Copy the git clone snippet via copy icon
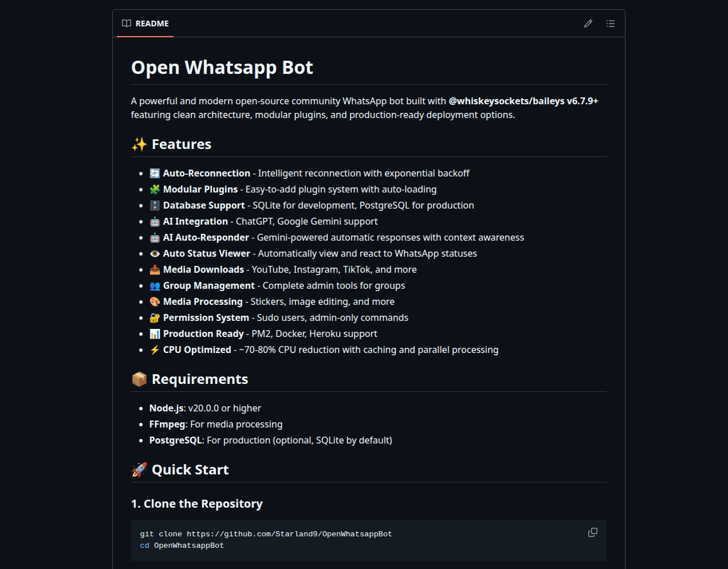 pos(592,532)
